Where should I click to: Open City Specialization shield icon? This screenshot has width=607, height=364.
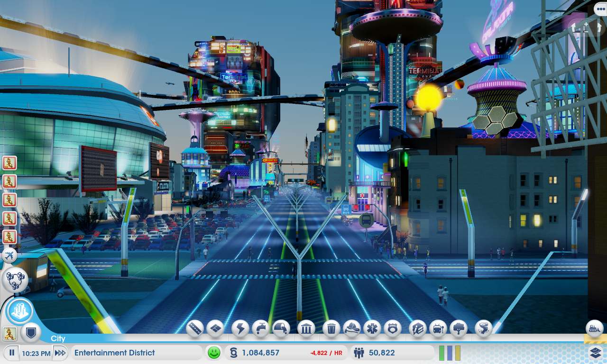[31, 333]
